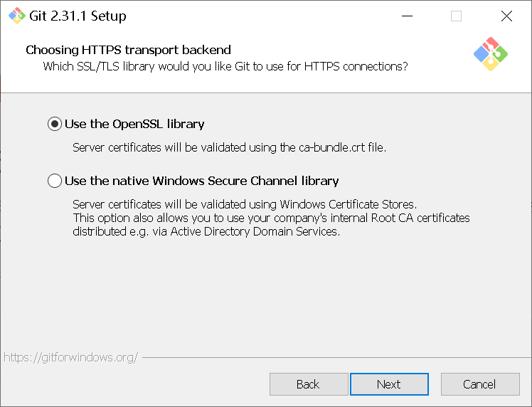The image size is (532, 407).
Task: Open the gitforwindows.org link
Action: point(70,357)
